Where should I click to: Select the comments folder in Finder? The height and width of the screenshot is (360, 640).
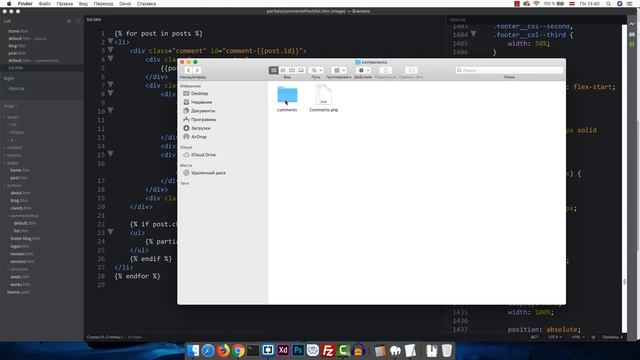[287, 99]
